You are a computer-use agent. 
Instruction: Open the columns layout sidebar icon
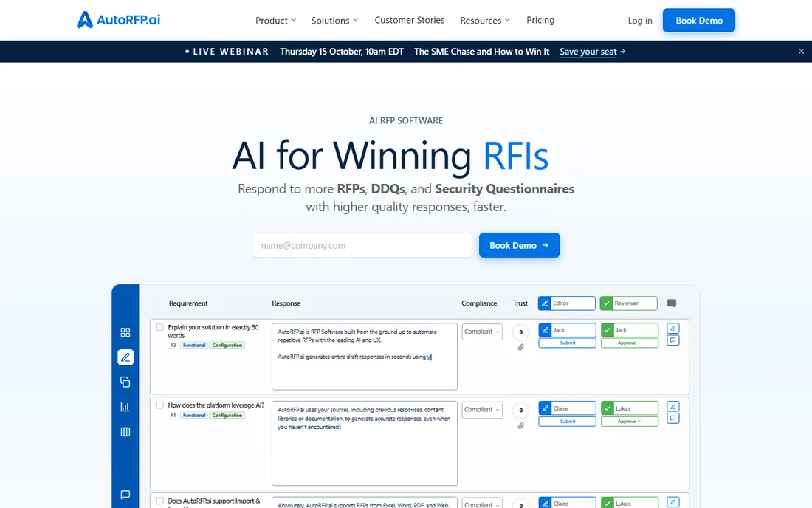click(125, 432)
